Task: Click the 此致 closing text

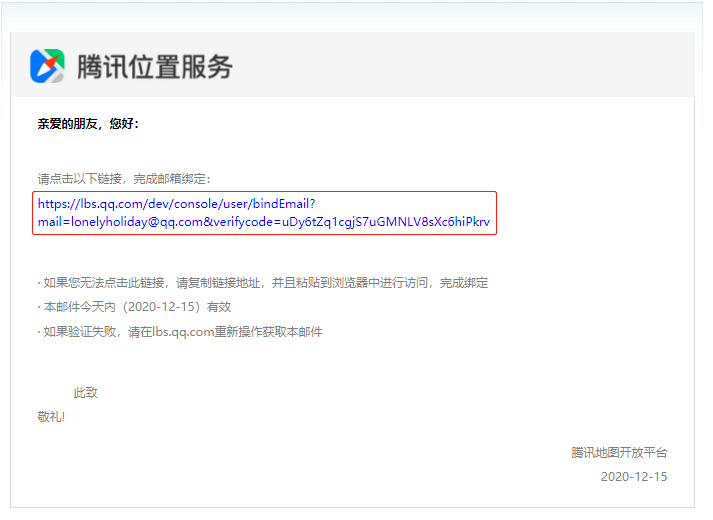Action: click(x=85, y=393)
